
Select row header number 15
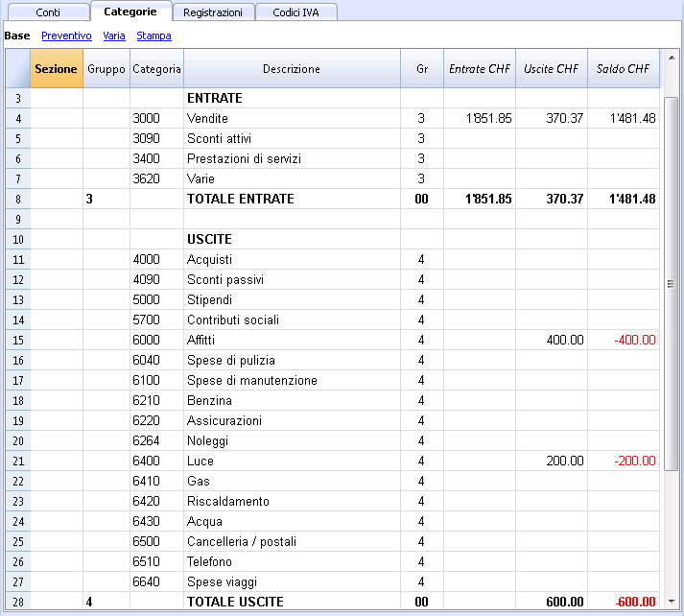[x=18, y=340]
